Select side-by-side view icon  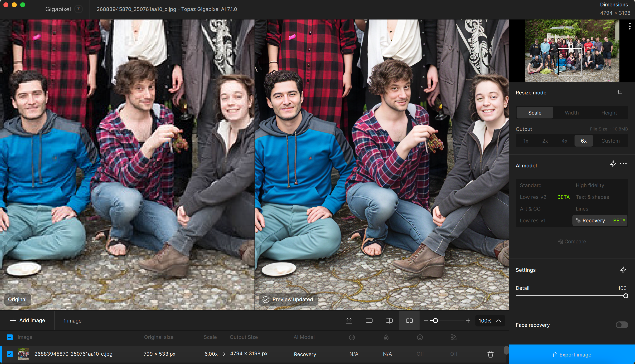[x=409, y=321]
